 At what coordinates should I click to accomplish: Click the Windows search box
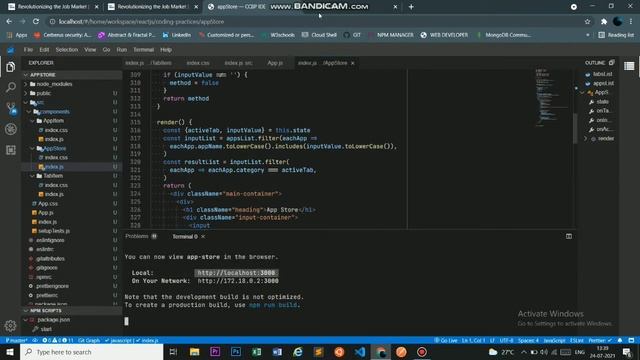coord(92,352)
